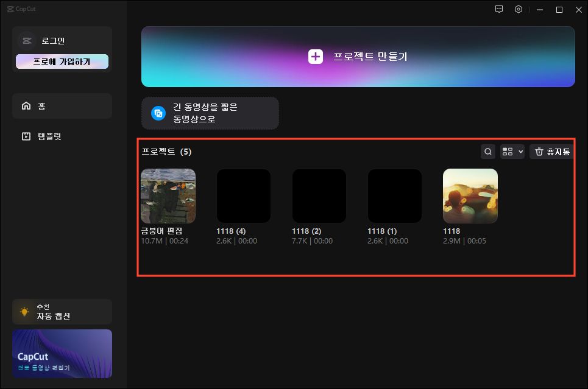Click the 자동 캡션 (Auto Captions) feature
The image size is (588, 389).
click(62, 311)
